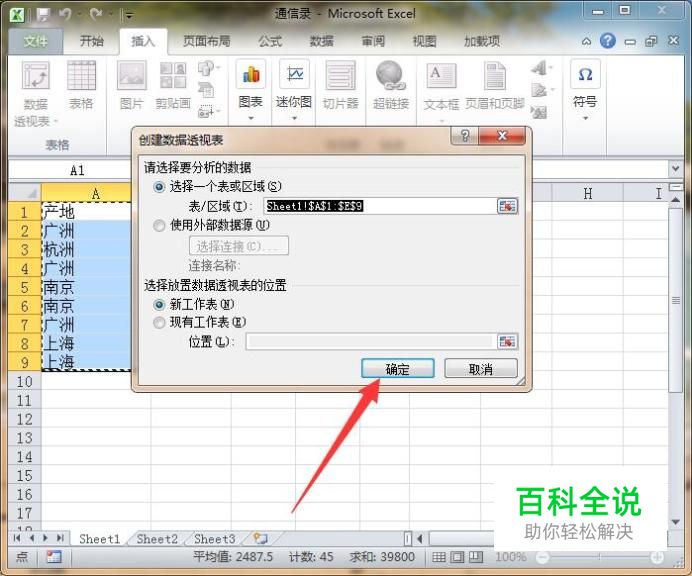The height and width of the screenshot is (576, 692).
Task: Switch to the 审阅 ribbon tab
Action: [x=373, y=41]
